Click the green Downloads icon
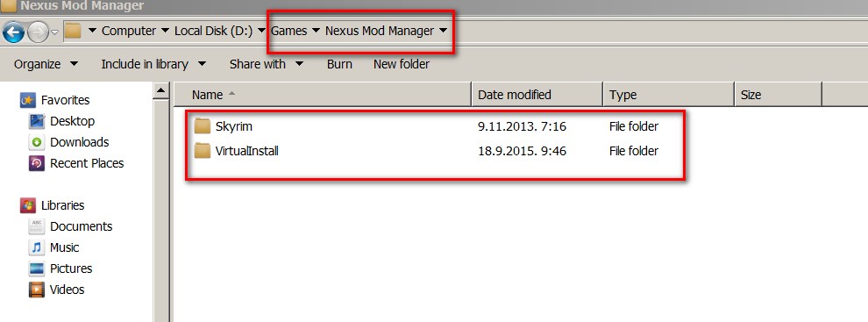This screenshot has width=868, height=322. coord(37,142)
